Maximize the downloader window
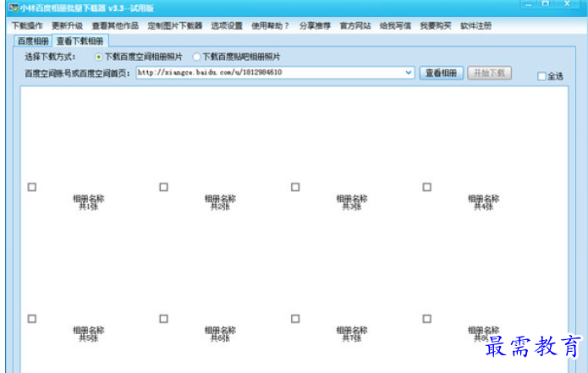This screenshot has width=588, height=373. click(x=546, y=3)
